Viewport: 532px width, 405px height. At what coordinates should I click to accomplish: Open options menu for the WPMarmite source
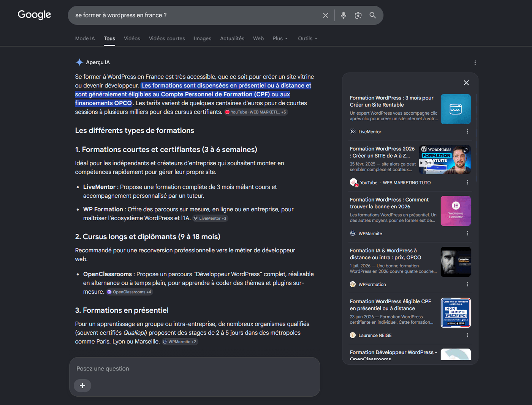pos(467,233)
